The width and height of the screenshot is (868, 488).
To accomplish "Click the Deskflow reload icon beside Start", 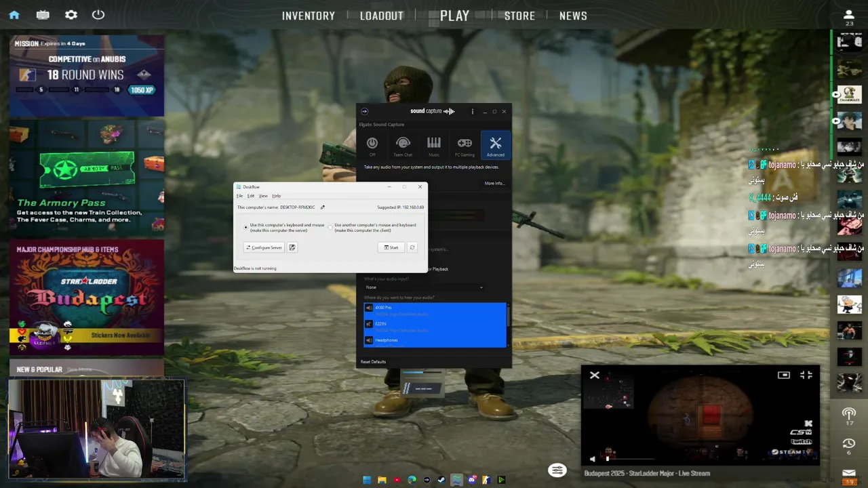I will click(412, 247).
